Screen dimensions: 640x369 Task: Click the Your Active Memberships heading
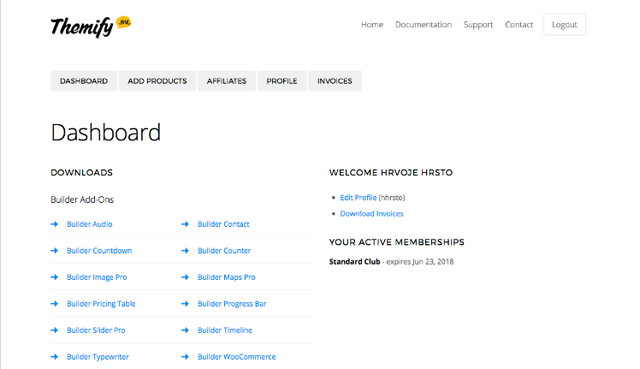point(397,242)
